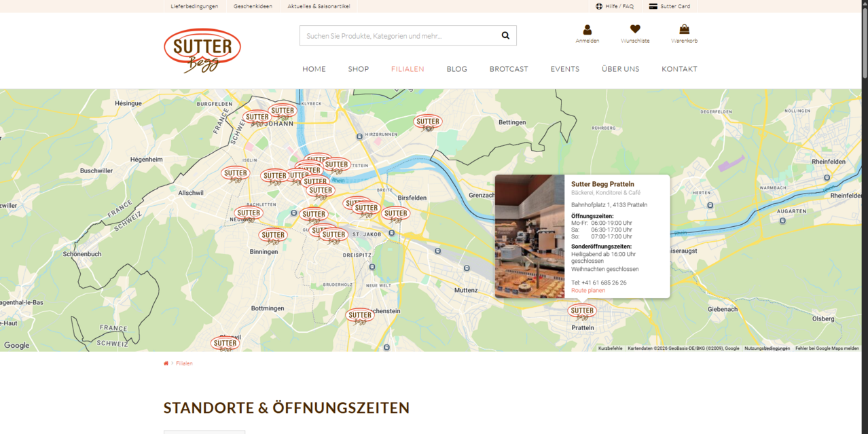
Task: Select the Sutter marker near Binningen
Action: point(273,236)
